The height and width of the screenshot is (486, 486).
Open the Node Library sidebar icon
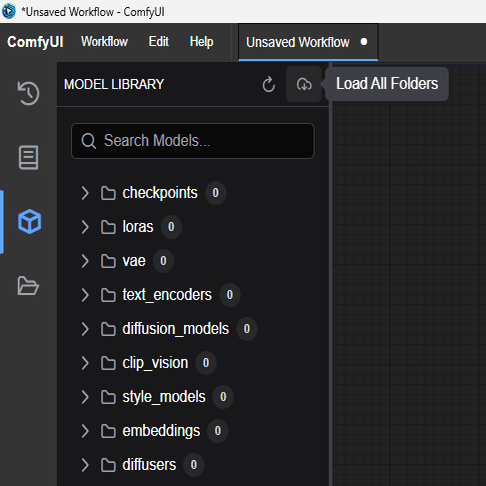click(x=28, y=157)
